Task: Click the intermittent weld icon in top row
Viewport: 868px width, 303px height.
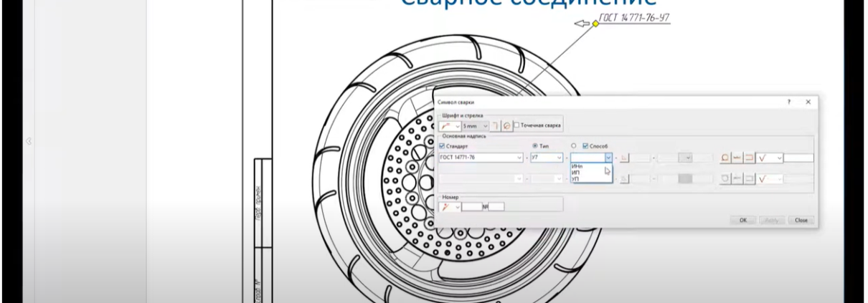Action: [x=737, y=158]
